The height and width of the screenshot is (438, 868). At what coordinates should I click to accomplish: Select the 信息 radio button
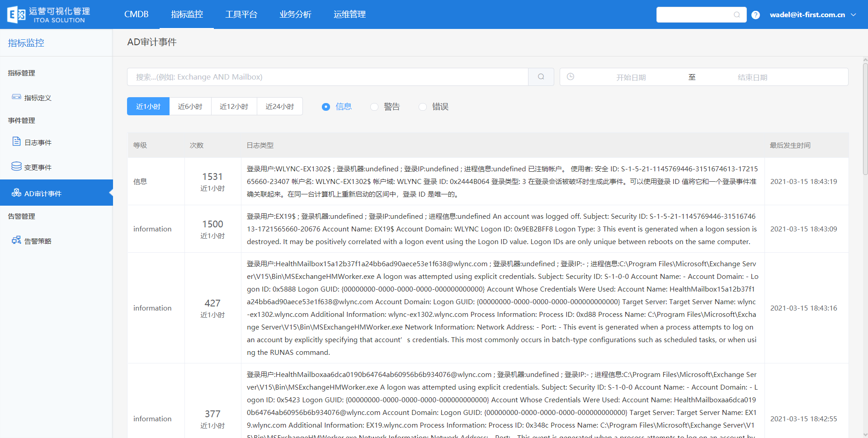pyautogui.click(x=326, y=107)
